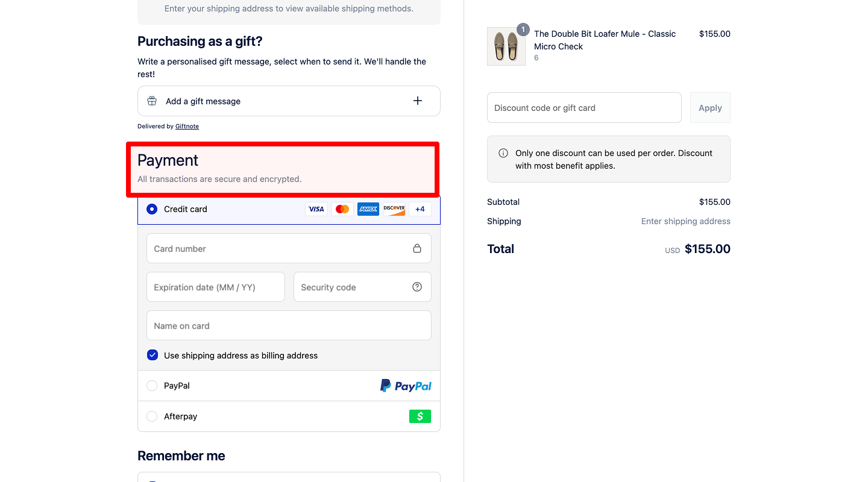Click the gift box icon beside gift message
868x482 pixels.
click(151, 101)
